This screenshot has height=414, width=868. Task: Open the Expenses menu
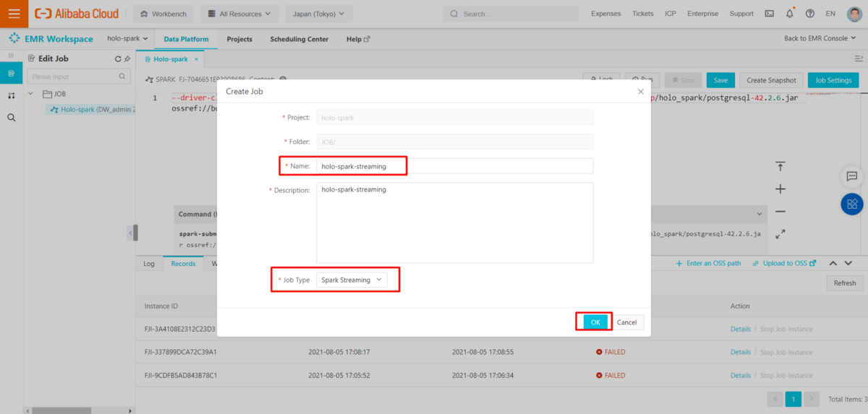[x=605, y=14]
